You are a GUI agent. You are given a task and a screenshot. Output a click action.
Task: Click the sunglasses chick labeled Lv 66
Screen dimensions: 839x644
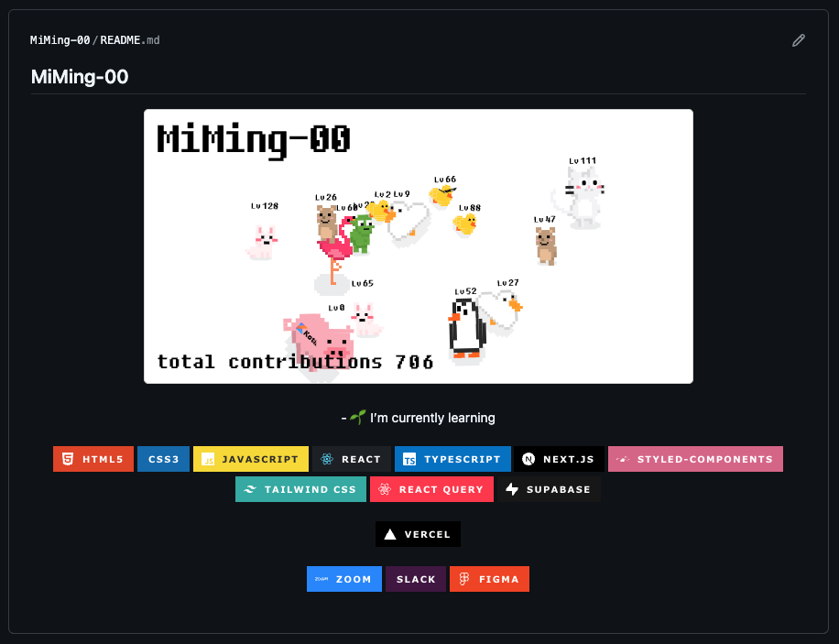click(x=442, y=195)
